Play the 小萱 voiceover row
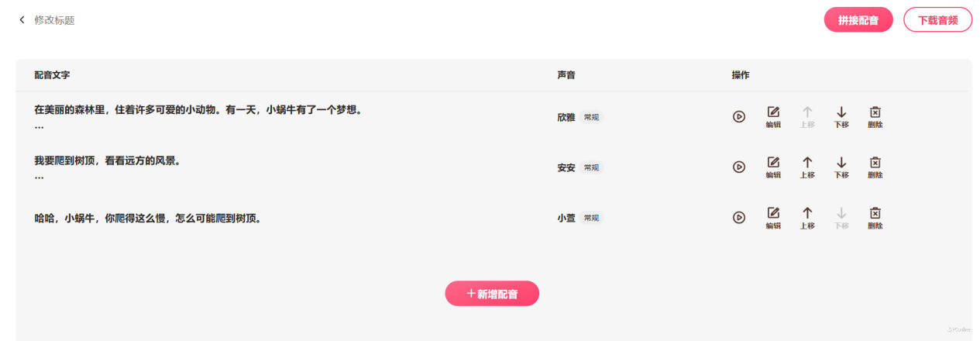Viewport: 980px width, 341px height. (x=739, y=218)
